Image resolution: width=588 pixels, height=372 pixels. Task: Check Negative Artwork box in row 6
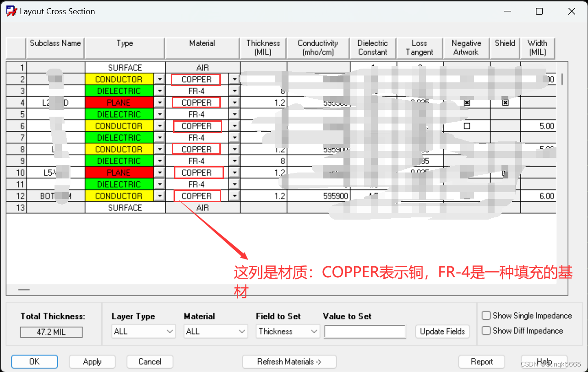point(467,126)
